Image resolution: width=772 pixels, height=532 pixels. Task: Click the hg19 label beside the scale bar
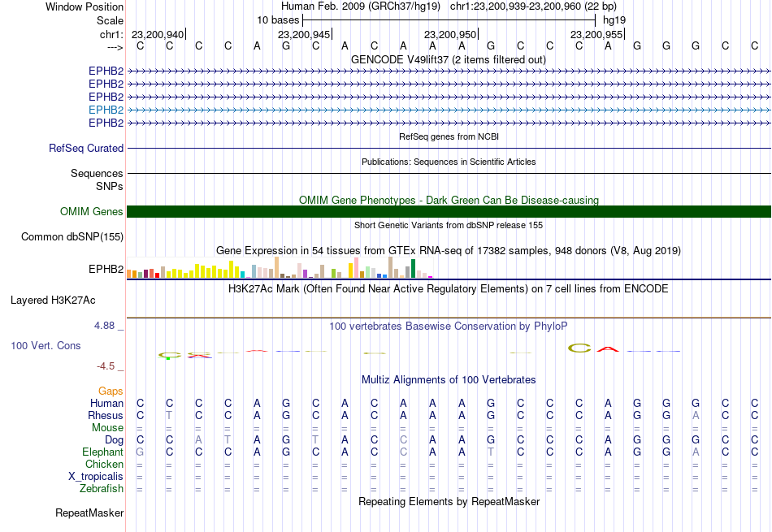coord(614,20)
